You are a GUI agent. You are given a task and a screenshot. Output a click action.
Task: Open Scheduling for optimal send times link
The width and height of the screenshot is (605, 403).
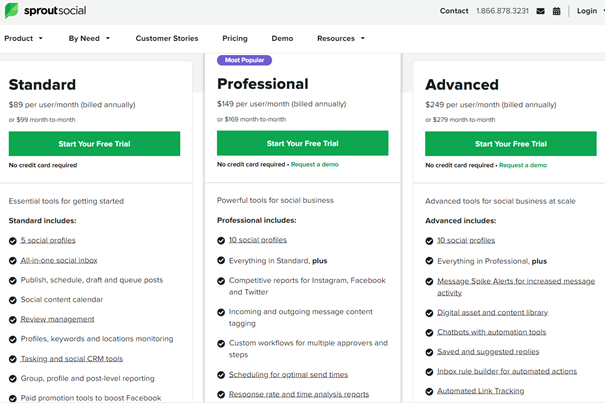288,374
